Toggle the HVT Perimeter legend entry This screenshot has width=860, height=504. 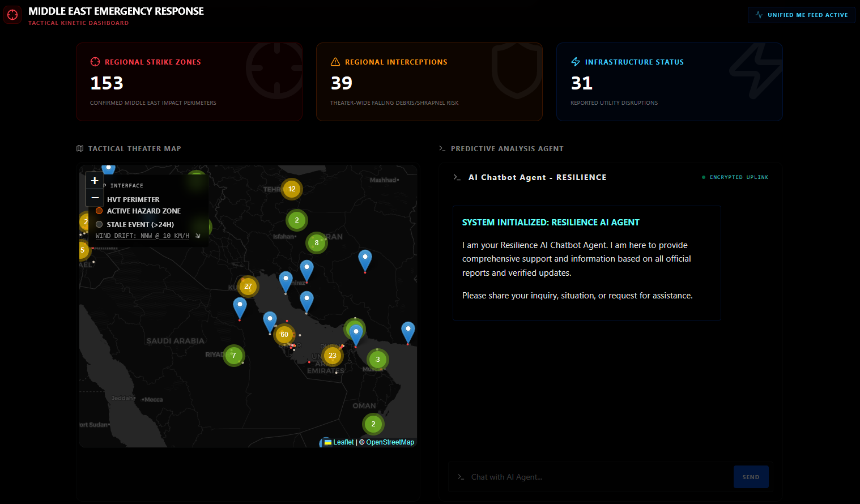pos(133,199)
